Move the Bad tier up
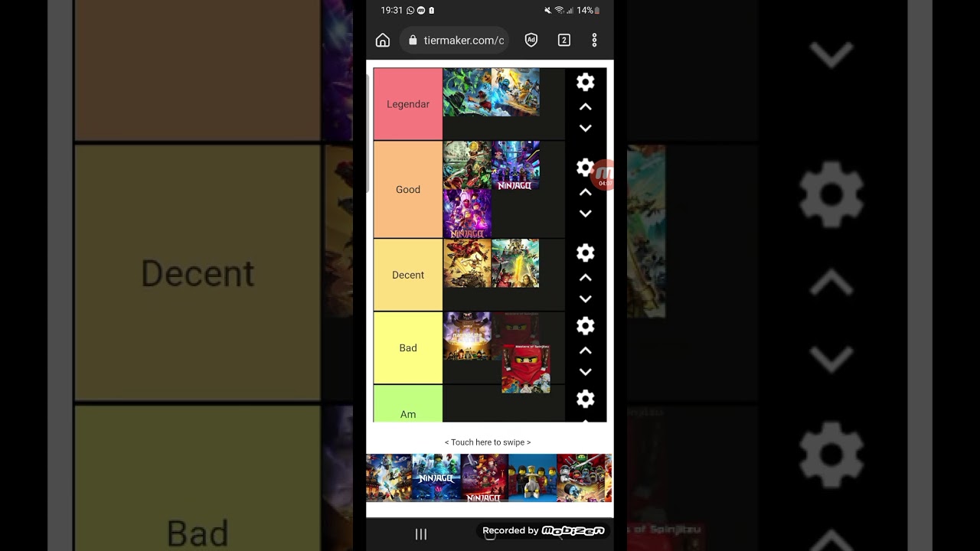 point(586,350)
